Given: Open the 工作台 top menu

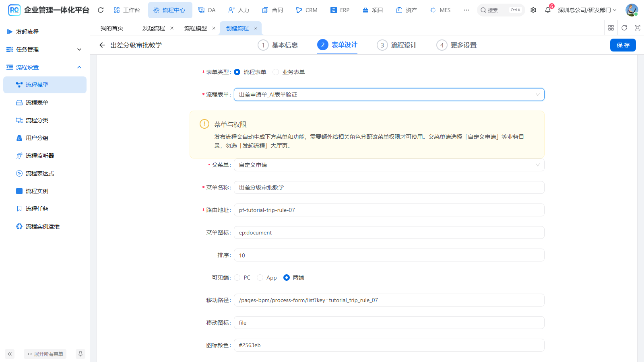Looking at the screenshot, I should (x=127, y=10).
